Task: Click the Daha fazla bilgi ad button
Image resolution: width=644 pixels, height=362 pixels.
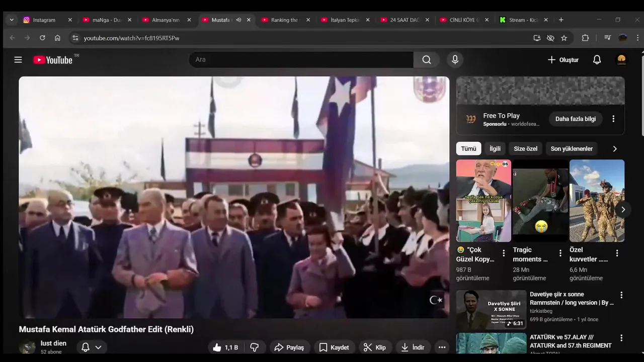Action: (576, 119)
